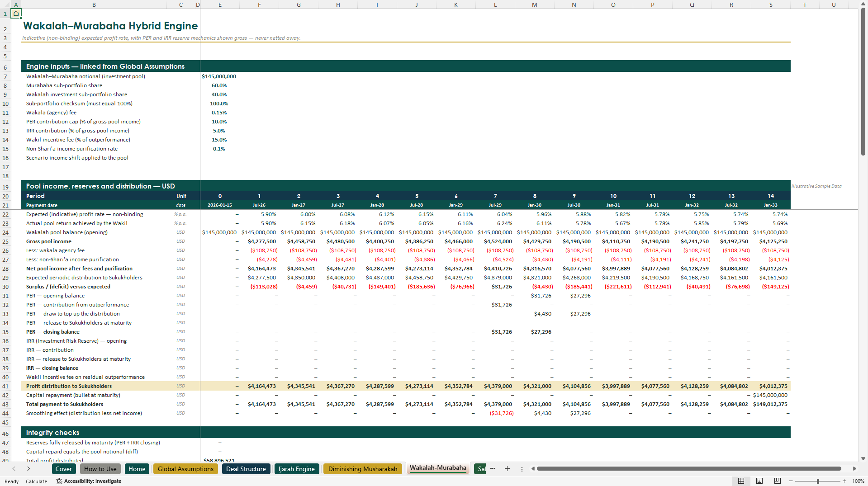868x486 pixels.
Task: Switch to Normal view
Action: tap(741, 481)
